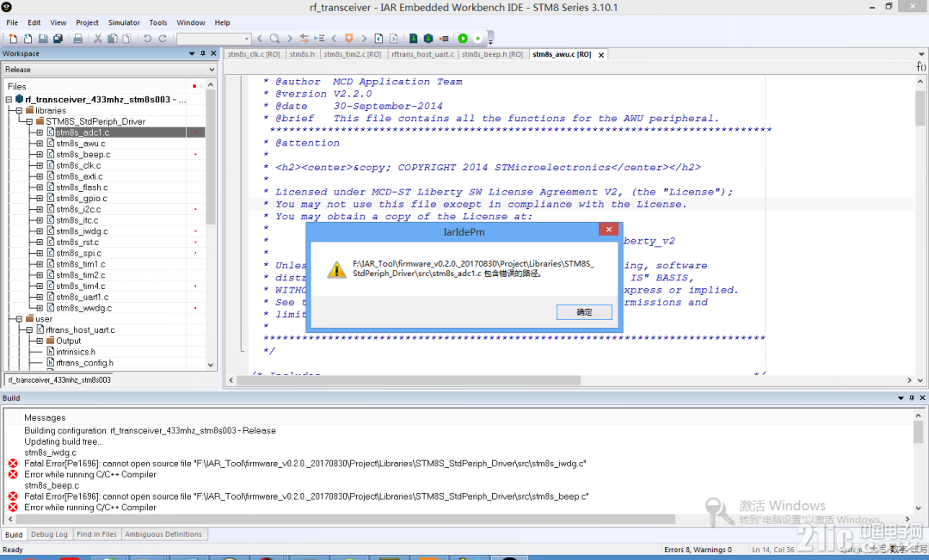Click Debug without Downloading small play icon
The width and height of the screenshot is (929, 560).
478,39
